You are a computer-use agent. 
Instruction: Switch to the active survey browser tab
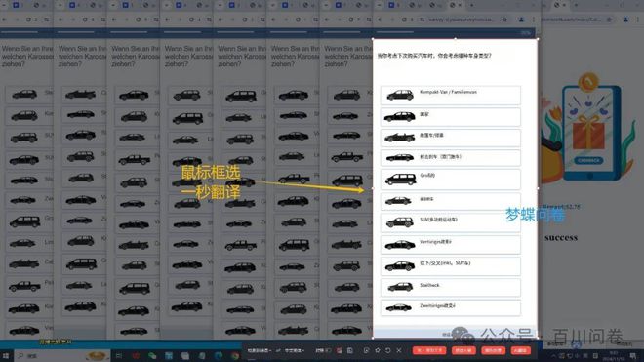point(455,5)
